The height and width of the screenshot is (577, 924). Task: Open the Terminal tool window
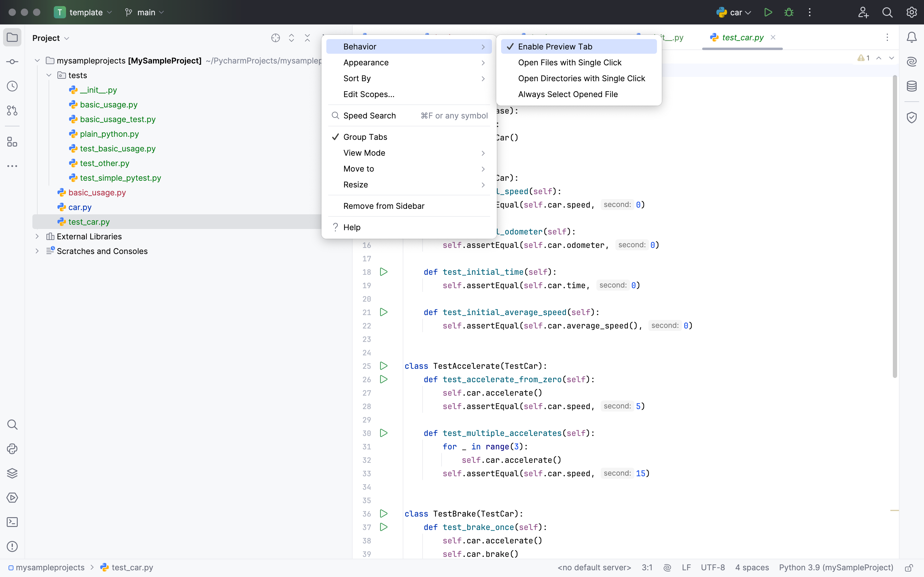click(x=12, y=522)
